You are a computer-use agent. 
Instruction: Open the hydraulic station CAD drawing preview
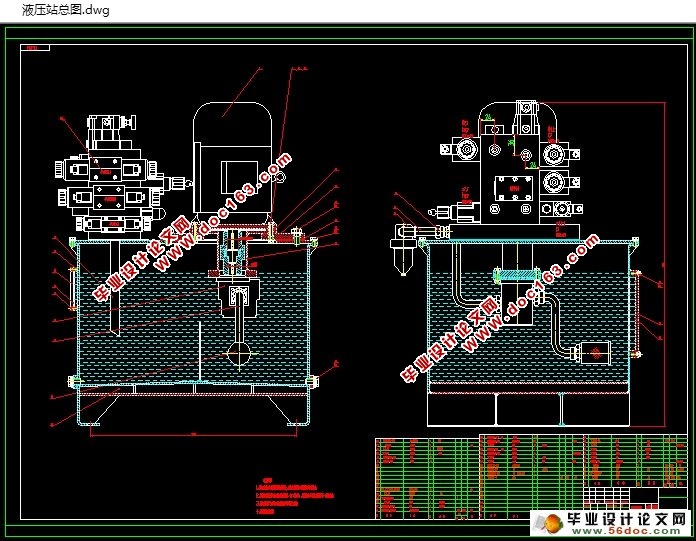(x=348, y=280)
